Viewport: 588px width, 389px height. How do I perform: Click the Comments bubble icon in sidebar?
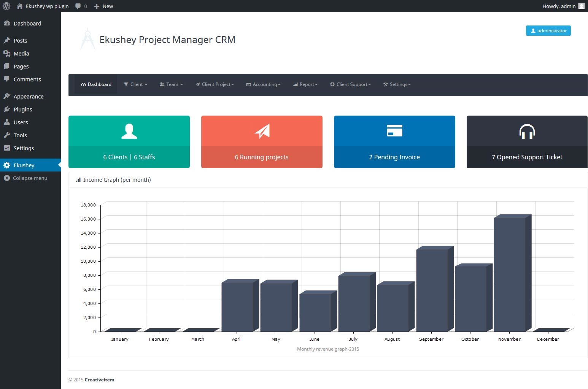tap(7, 79)
